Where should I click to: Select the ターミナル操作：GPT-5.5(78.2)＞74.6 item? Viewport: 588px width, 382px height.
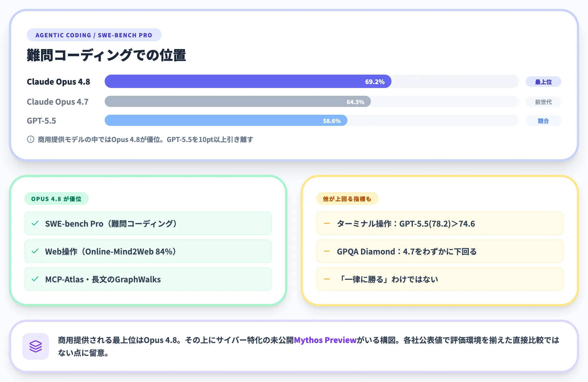pyautogui.click(x=440, y=223)
